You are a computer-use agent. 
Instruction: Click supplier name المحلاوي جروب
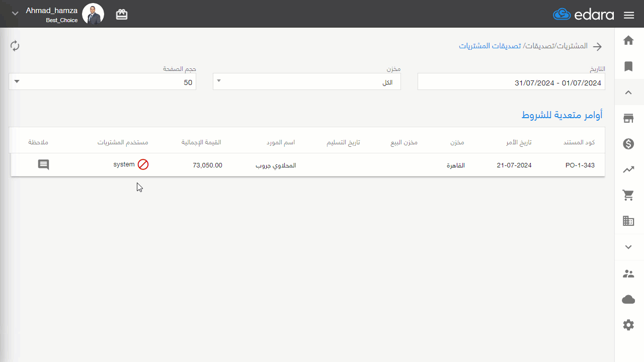pyautogui.click(x=276, y=165)
